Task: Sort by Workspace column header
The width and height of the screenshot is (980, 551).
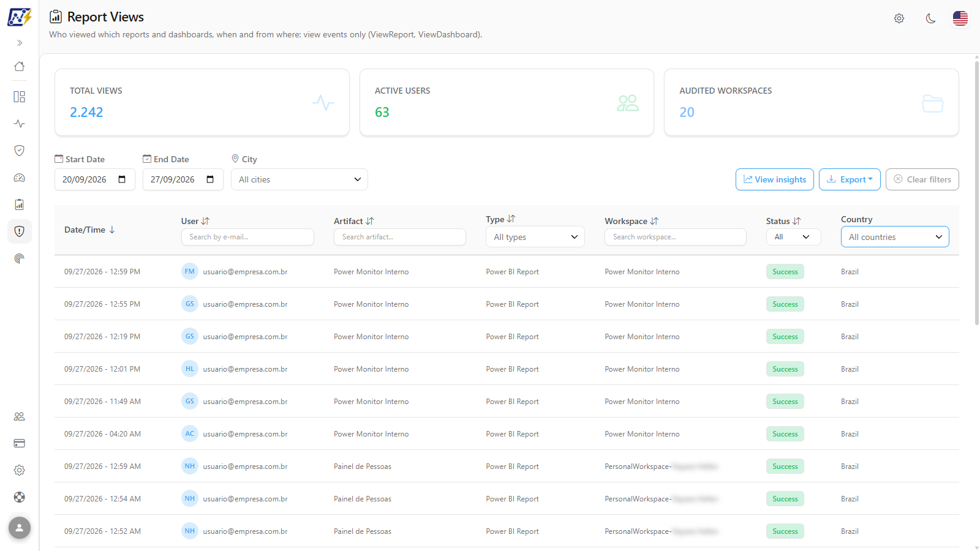Action: pos(631,221)
